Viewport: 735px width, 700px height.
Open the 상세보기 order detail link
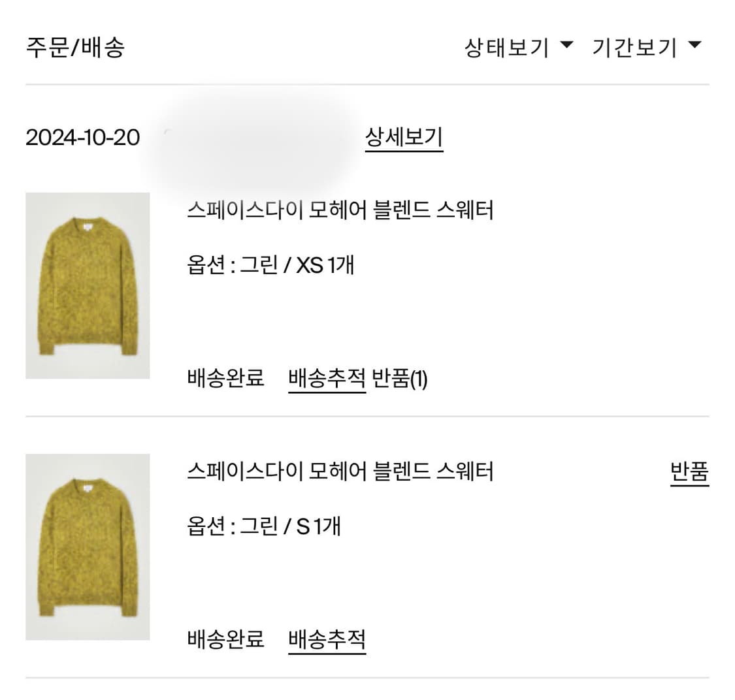[x=404, y=139]
